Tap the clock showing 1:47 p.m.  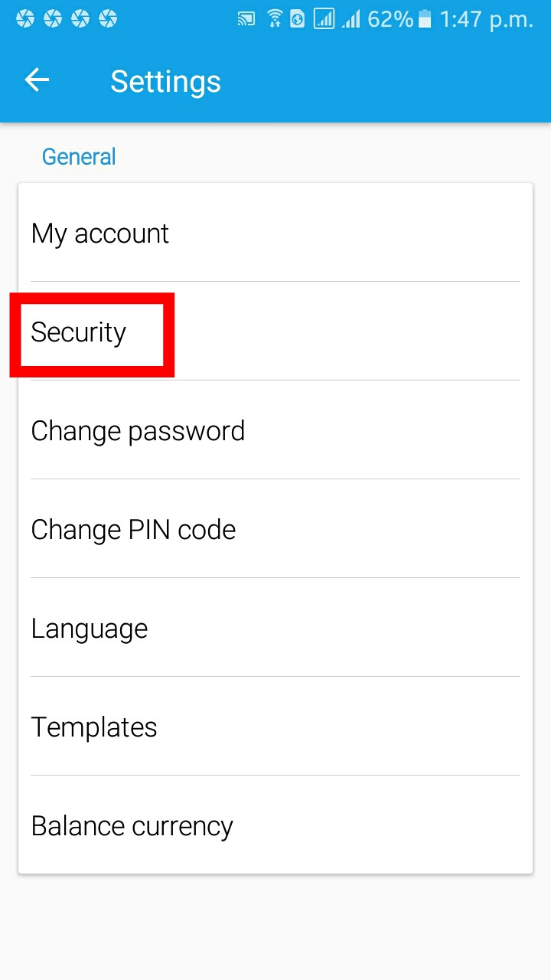(x=486, y=19)
